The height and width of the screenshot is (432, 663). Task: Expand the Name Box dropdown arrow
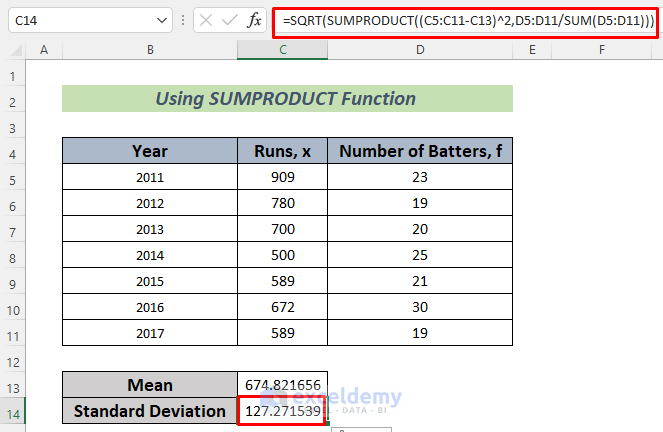coord(163,20)
